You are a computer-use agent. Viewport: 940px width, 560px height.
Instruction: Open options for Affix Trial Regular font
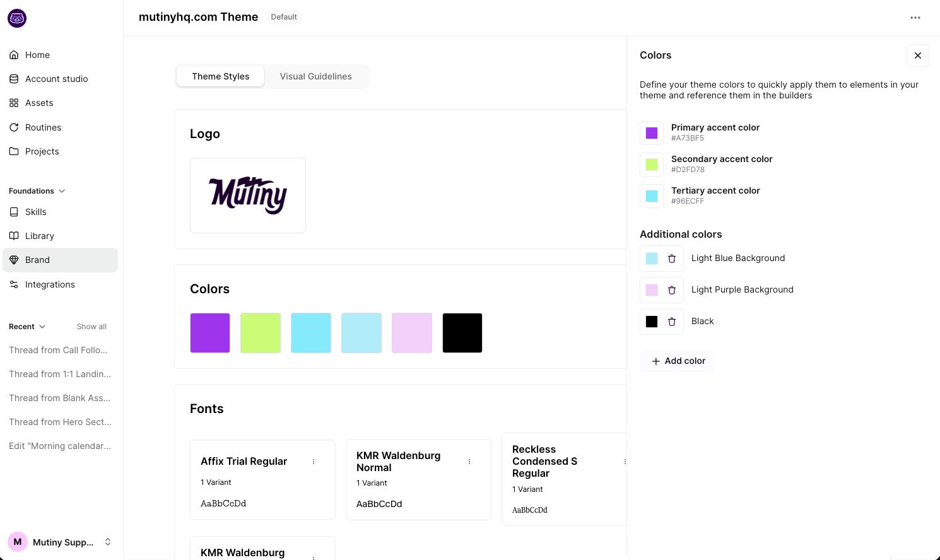(x=314, y=462)
